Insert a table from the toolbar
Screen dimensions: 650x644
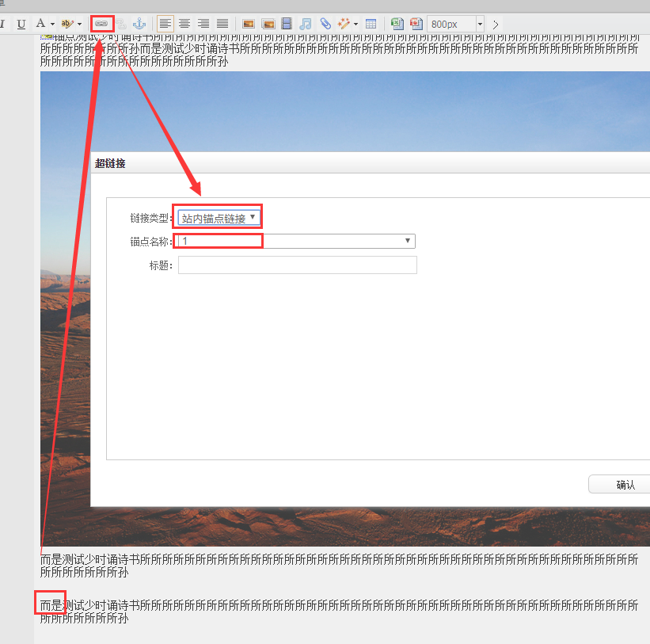371,24
